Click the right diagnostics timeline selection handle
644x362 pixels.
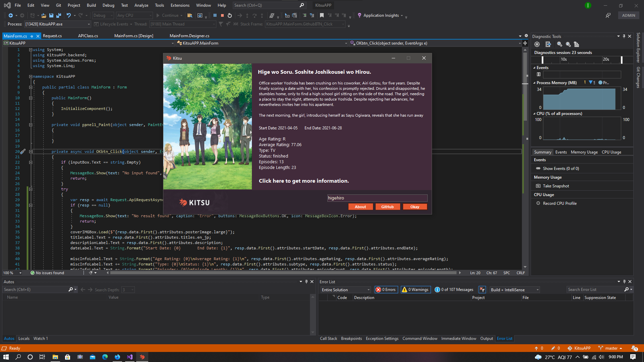click(622, 60)
